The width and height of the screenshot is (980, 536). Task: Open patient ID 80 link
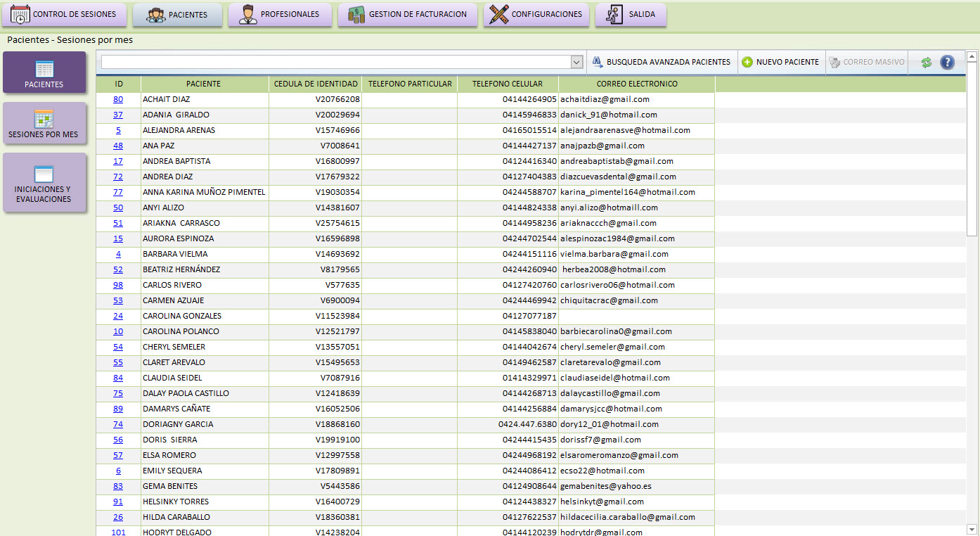[118, 100]
